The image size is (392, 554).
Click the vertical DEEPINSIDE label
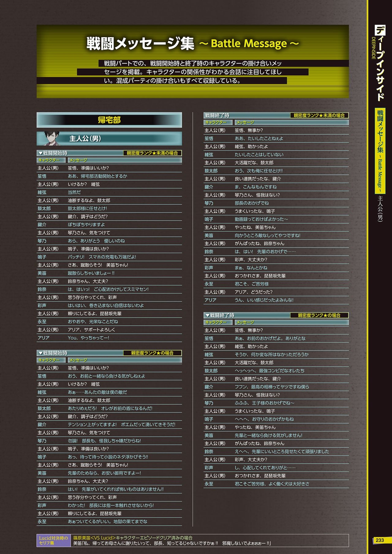tap(373, 48)
